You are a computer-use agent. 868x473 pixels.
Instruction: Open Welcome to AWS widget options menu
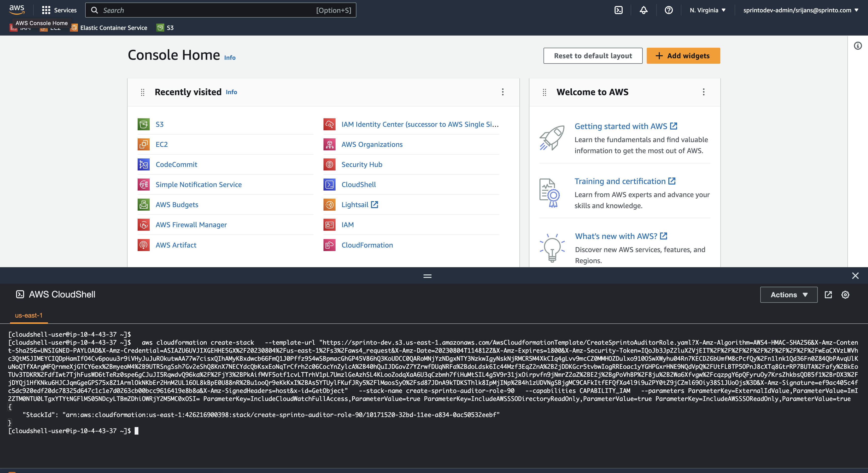point(703,92)
